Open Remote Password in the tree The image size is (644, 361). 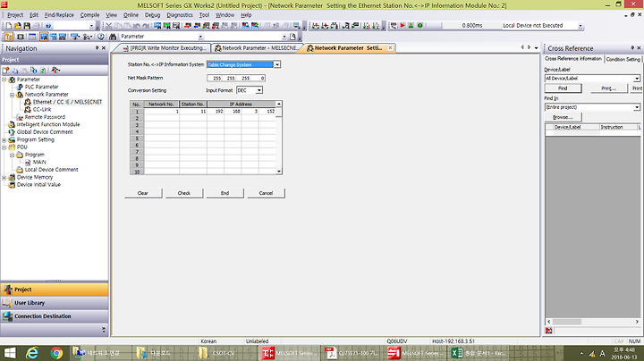pos(45,117)
